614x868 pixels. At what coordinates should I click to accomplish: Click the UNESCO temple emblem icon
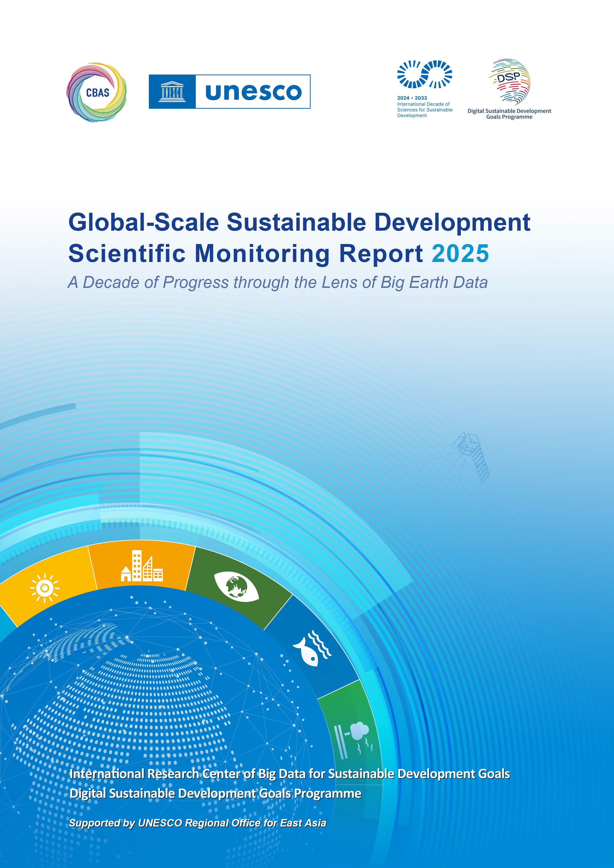pyautogui.click(x=172, y=92)
